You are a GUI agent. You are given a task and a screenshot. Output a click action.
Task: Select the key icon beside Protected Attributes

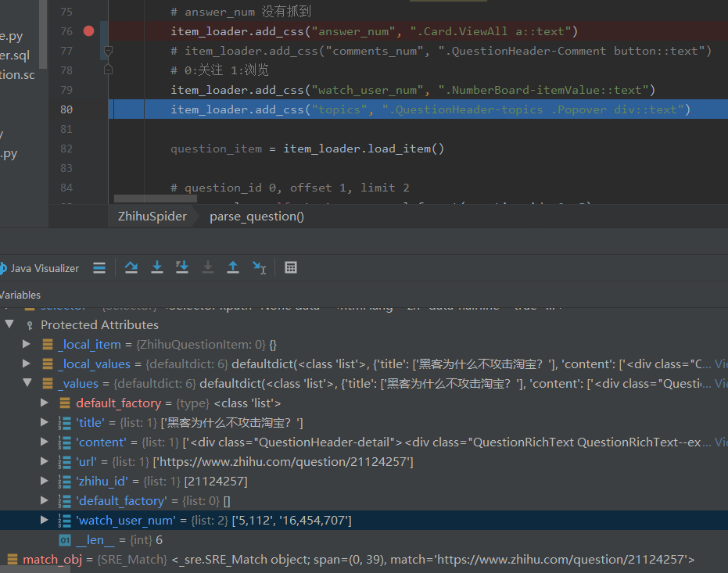tap(30, 325)
